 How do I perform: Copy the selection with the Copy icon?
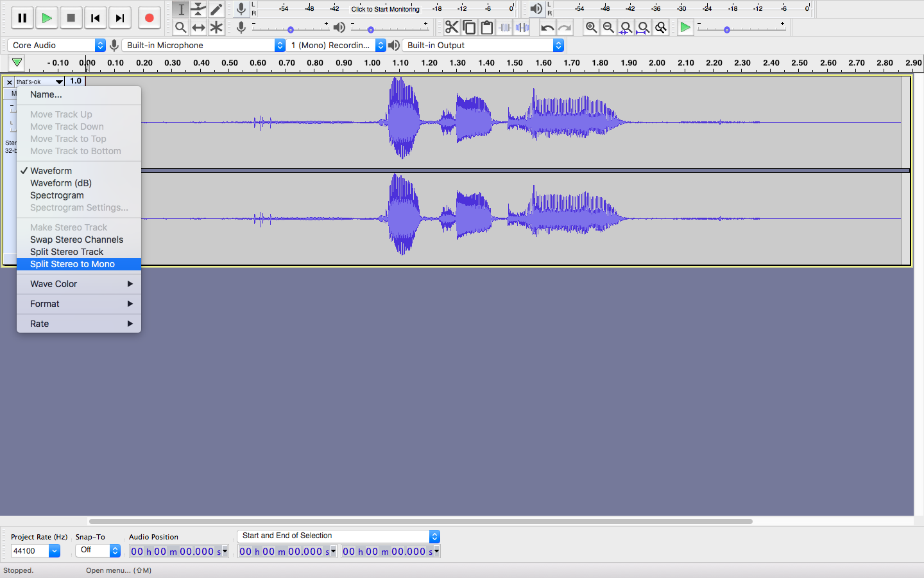pyautogui.click(x=470, y=27)
